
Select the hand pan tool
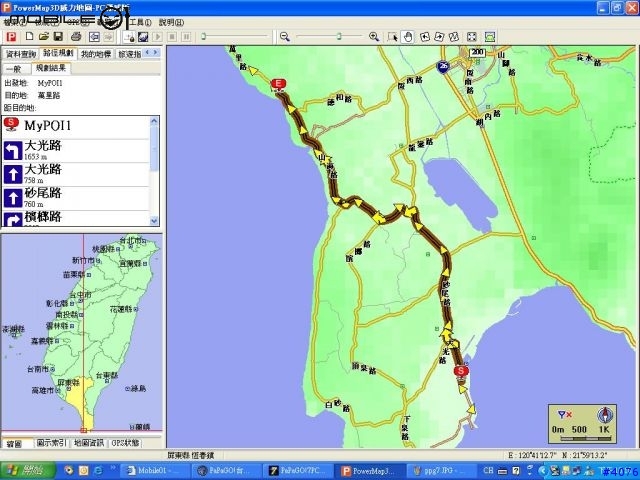[408, 37]
